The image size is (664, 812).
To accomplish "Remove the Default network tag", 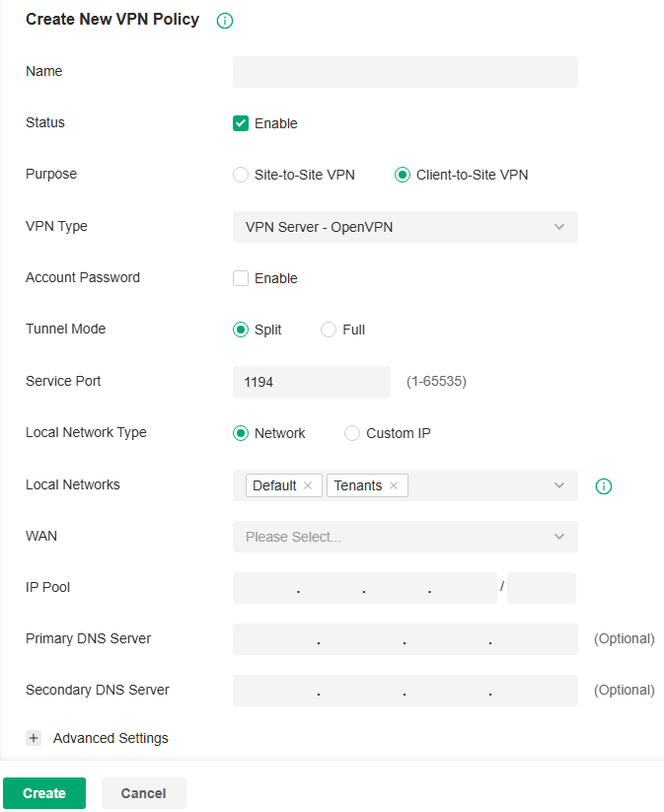I will point(308,485).
